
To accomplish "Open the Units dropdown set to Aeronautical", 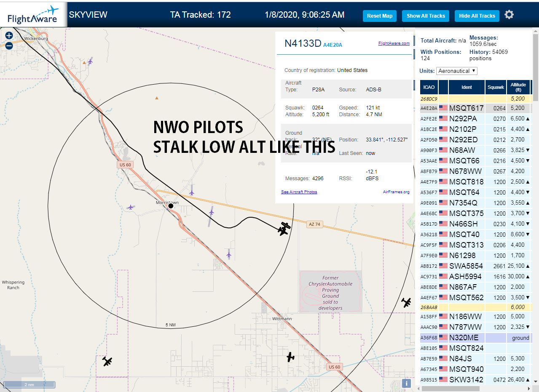I will tap(457, 71).
